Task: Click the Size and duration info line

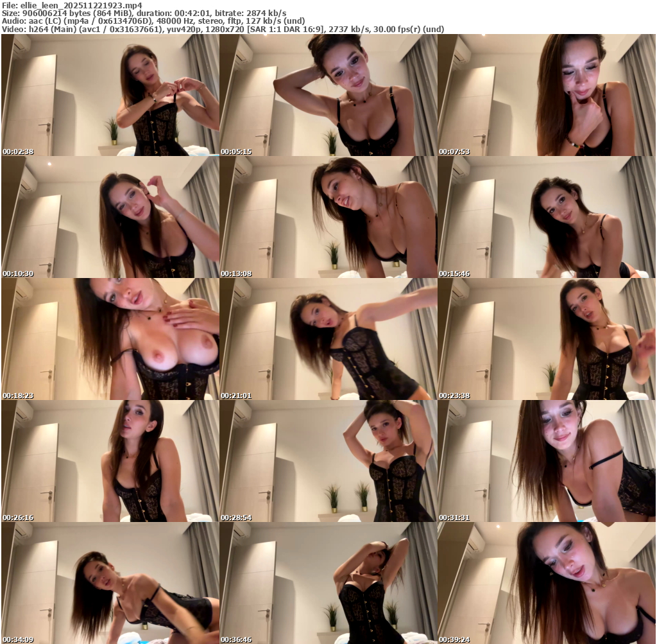Action: click(144, 13)
